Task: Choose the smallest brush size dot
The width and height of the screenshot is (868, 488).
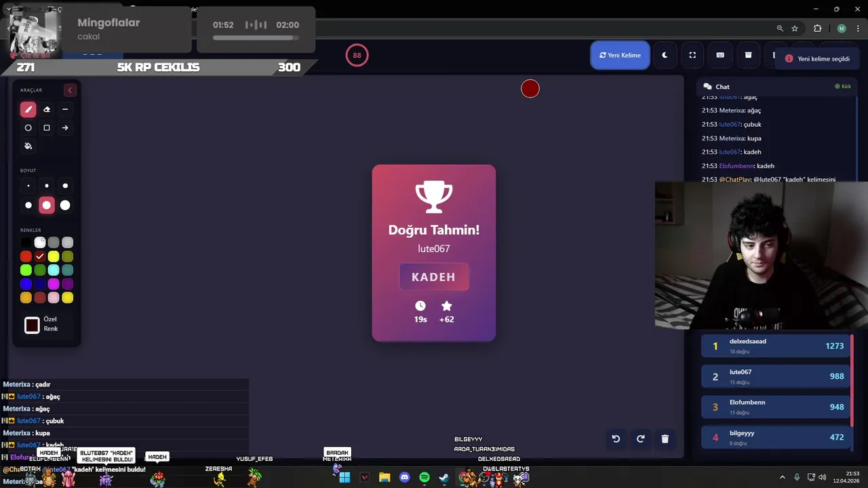Action: (x=28, y=186)
